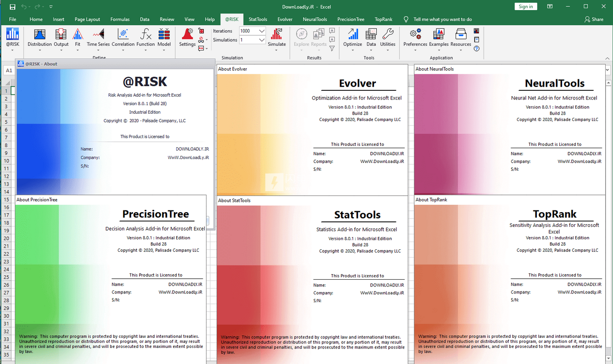Expand the dropdown arrow under Simulate
Viewport: 613px width, 364px height.
point(277,50)
